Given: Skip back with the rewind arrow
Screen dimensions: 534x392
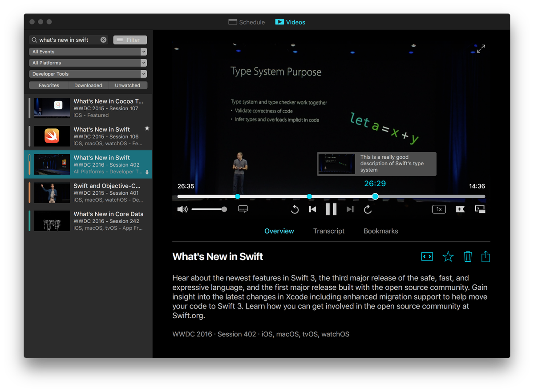Looking at the screenshot, I should 295,209.
